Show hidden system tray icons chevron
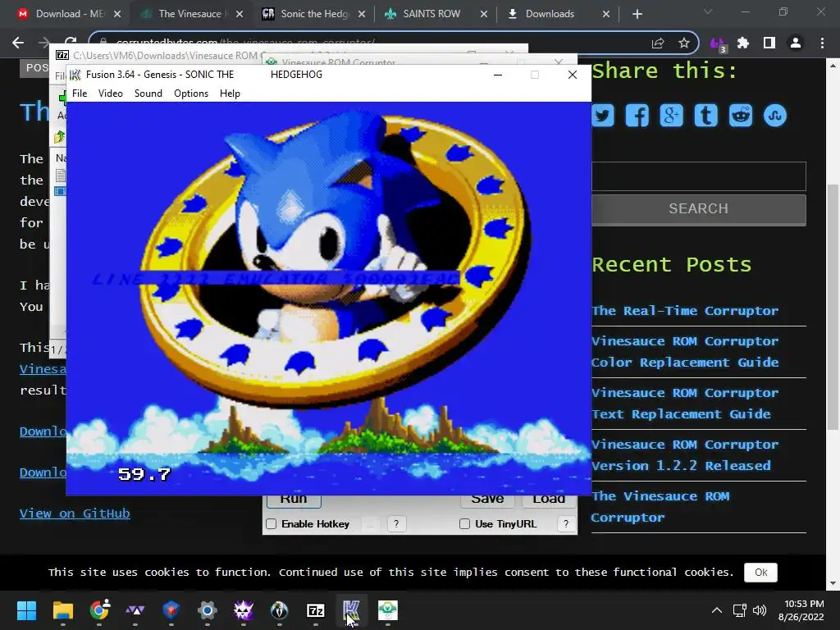The height and width of the screenshot is (630, 840). pyautogui.click(x=716, y=610)
